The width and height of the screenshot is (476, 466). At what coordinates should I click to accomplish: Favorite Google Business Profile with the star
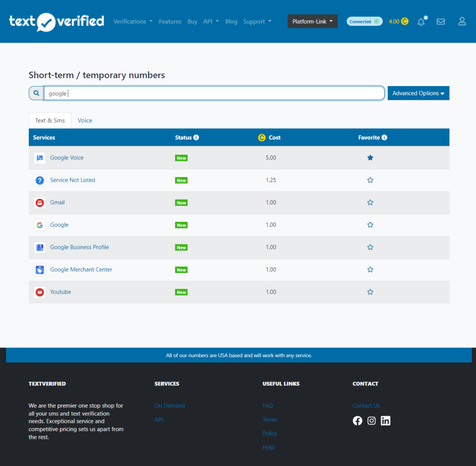pyautogui.click(x=370, y=247)
